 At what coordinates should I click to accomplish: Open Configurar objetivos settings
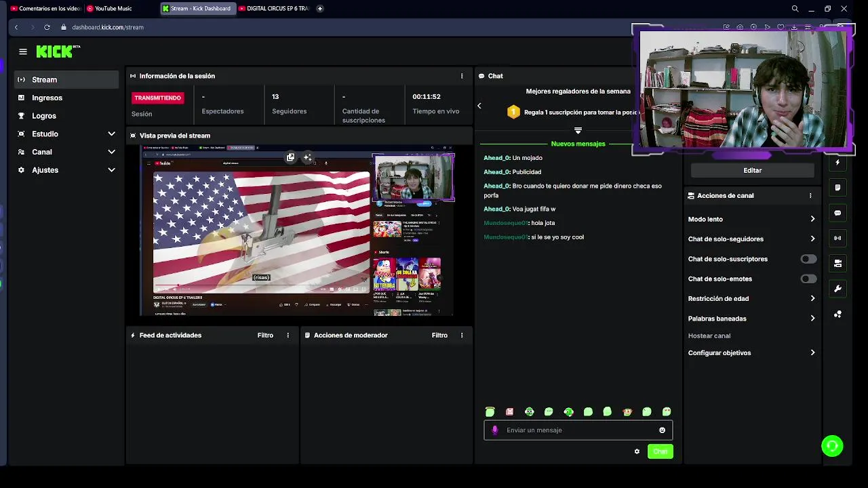point(751,352)
